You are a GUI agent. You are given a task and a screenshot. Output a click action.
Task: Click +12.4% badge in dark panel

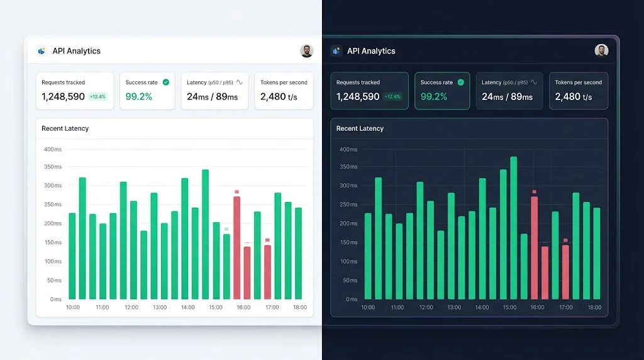[392, 96]
